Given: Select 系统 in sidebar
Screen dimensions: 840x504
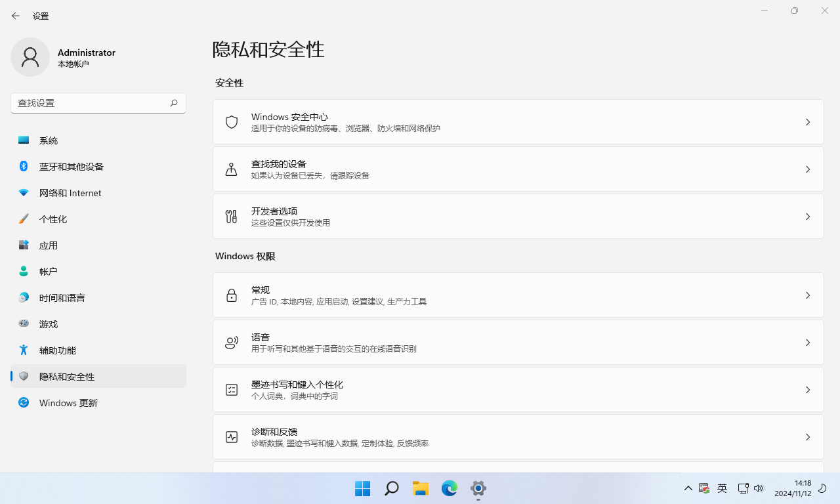Looking at the screenshot, I should (x=98, y=140).
